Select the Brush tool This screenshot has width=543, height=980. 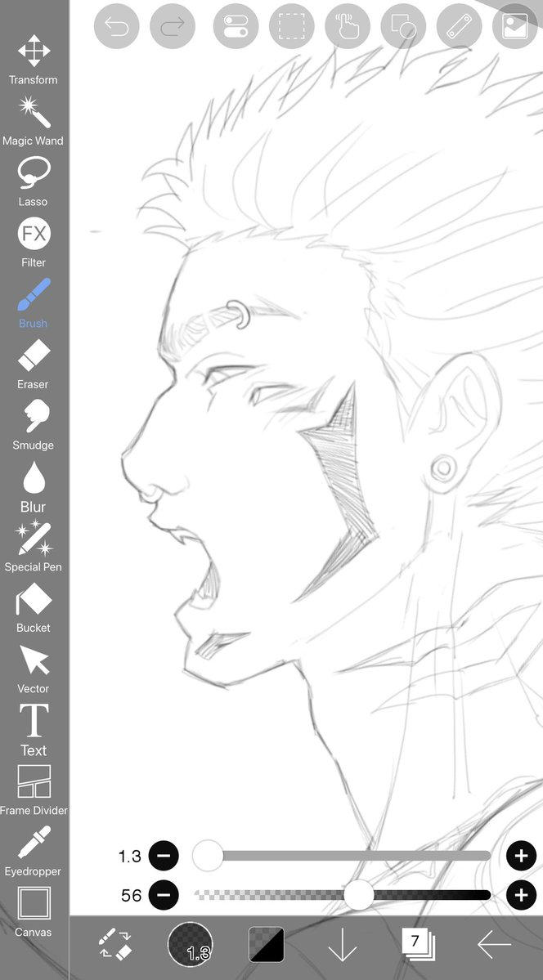pyautogui.click(x=34, y=304)
